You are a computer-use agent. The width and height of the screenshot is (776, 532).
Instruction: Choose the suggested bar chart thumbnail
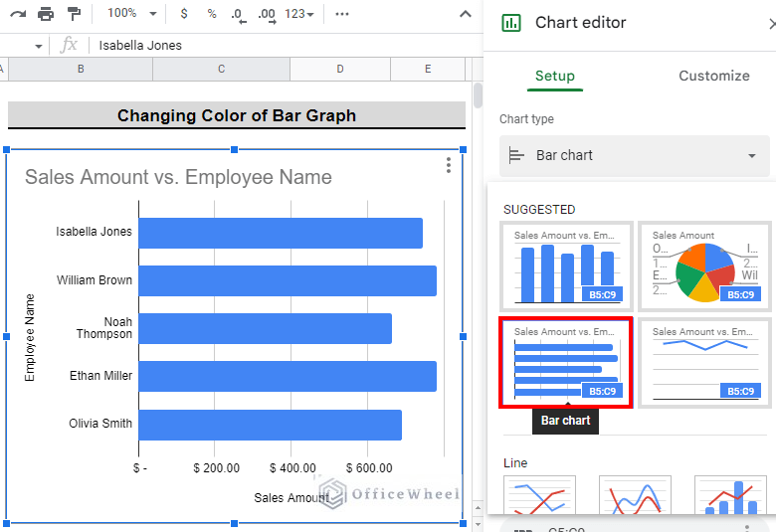coord(567,363)
